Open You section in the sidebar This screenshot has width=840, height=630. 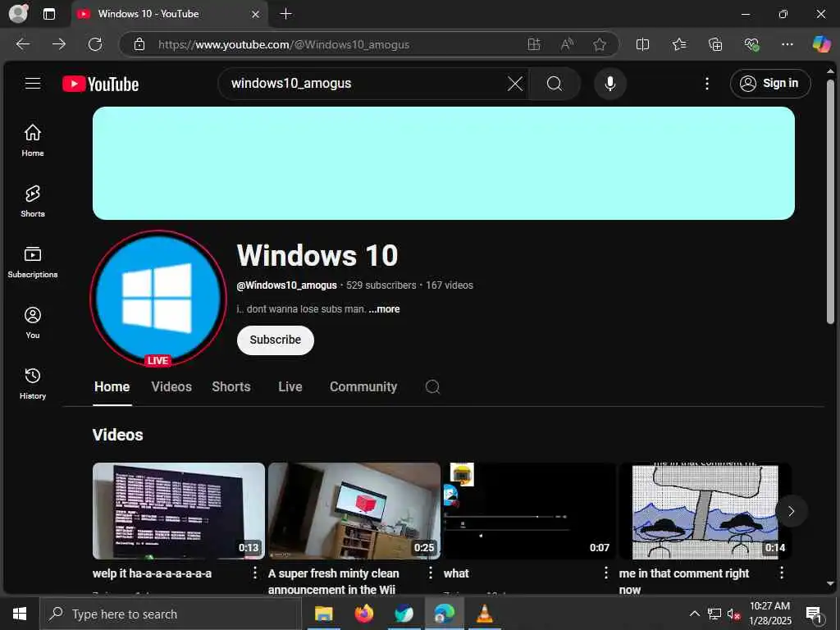click(x=33, y=322)
